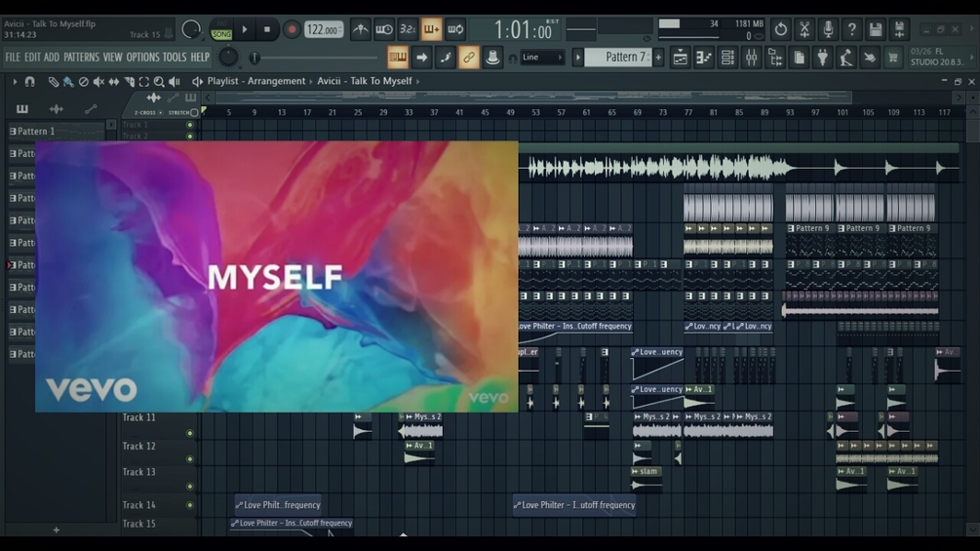Click the 122.000 tempo field
The width and height of the screenshot is (980, 551).
click(324, 29)
